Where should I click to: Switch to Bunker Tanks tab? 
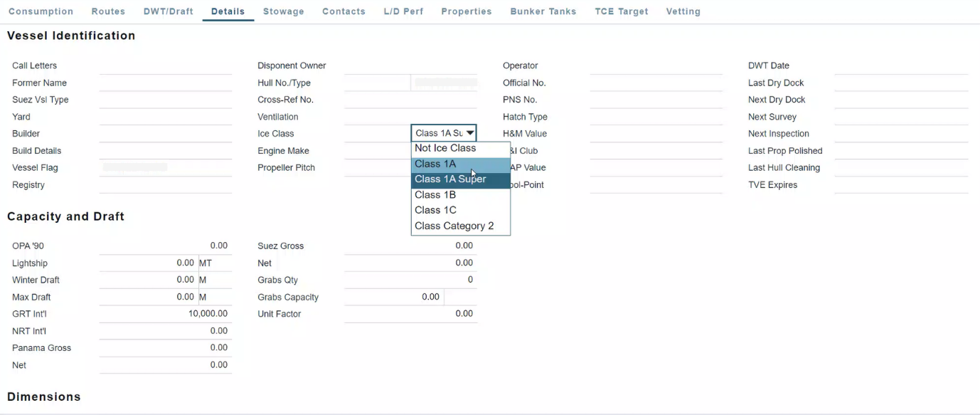click(543, 11)
